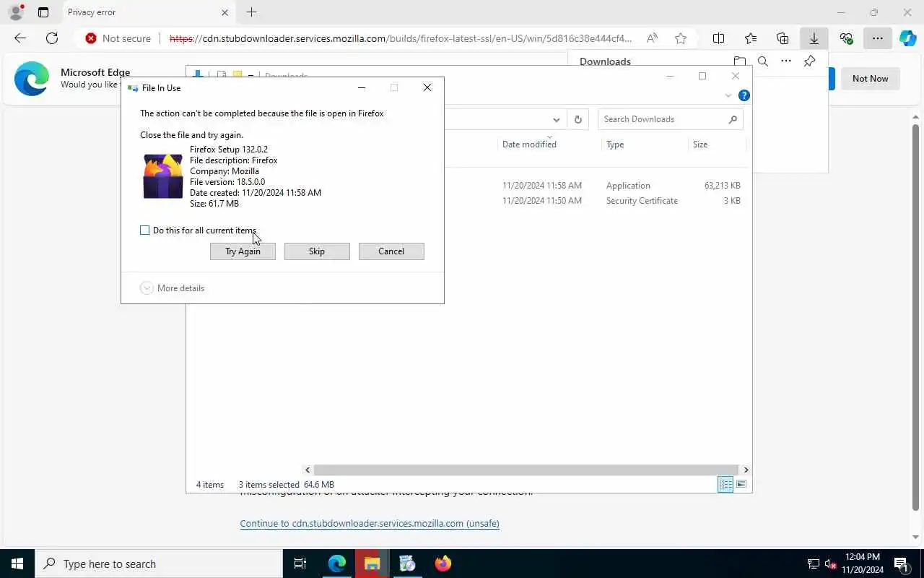The image size is (924, 578).
Task: Open Browser essentials heart icon
Action: (x=846, y=38)
